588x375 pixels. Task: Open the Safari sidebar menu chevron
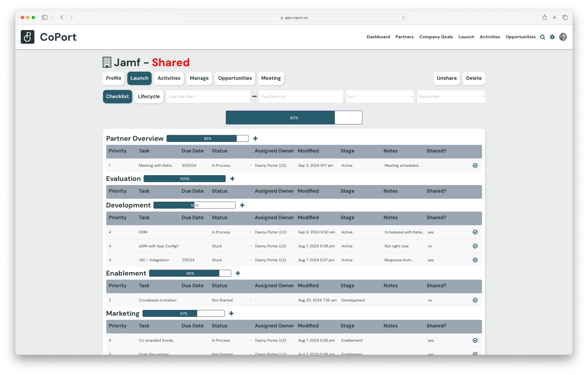pyautogui.click(x=53, y=18)
